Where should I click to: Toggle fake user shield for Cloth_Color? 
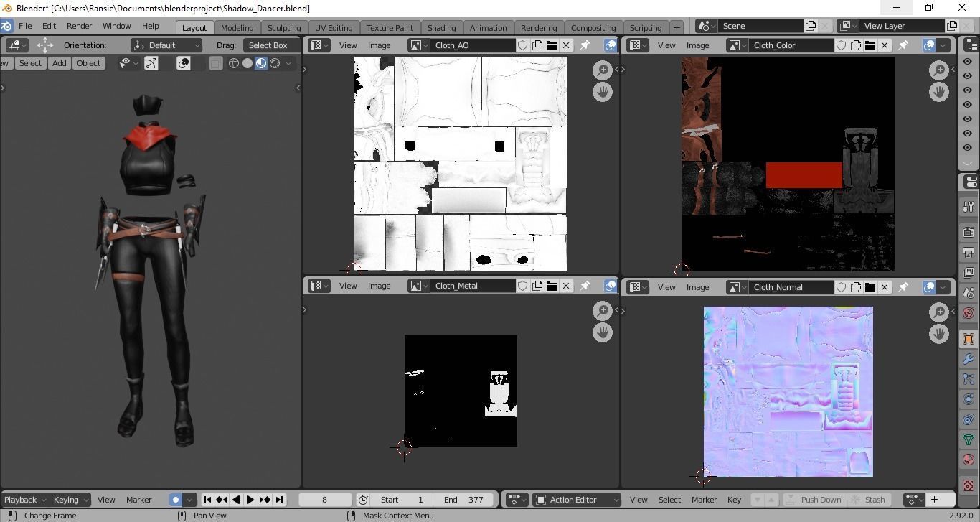point(841,45)
